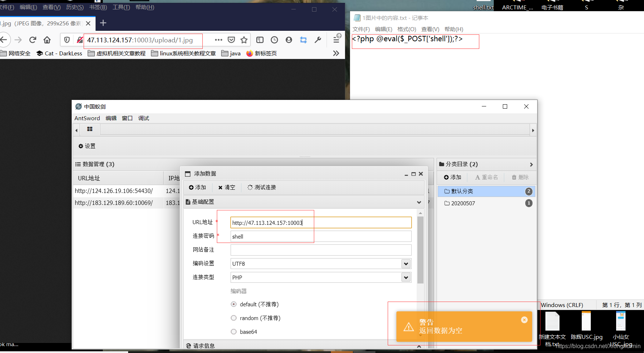The width and height of the screenshot is (644, 353).
Task: Close the 1.jpg browser tab
Action: 88,23
